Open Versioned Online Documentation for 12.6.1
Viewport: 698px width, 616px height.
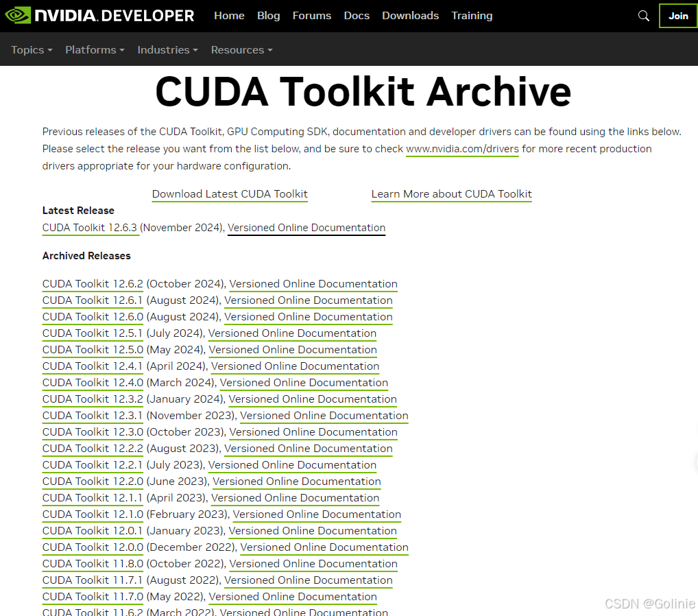[309, 300]
